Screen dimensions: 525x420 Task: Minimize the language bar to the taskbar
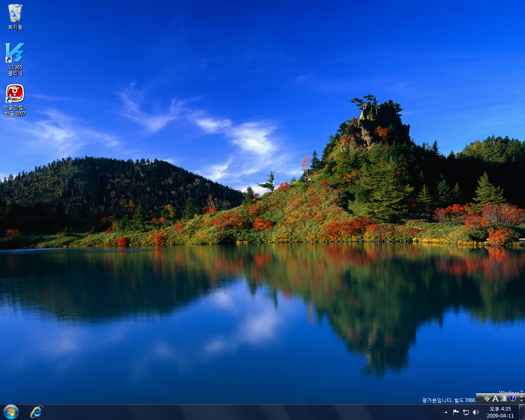521,396
